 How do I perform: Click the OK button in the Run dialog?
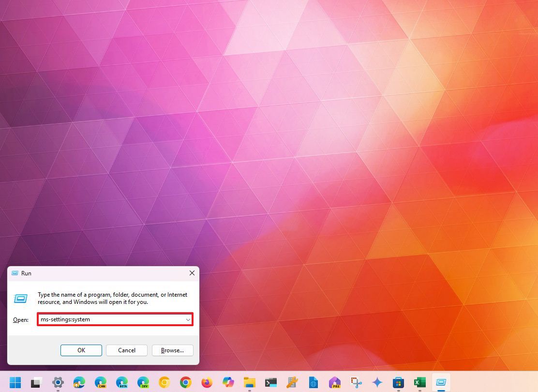pyautogui.click(x=81, y=350)
